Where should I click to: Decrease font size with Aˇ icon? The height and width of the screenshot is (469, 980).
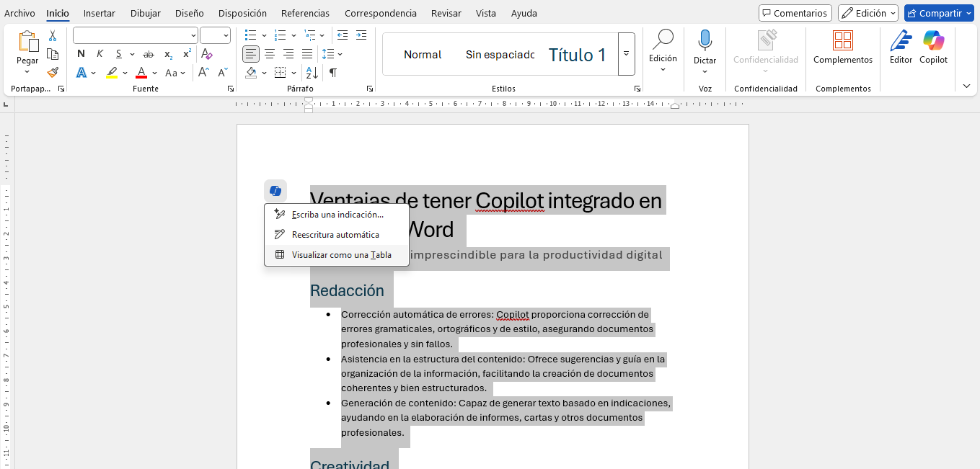pos(223,73)
